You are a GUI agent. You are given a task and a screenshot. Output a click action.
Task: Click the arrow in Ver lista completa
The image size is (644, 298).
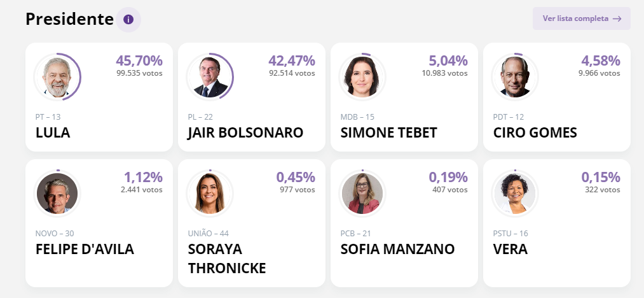617,18
